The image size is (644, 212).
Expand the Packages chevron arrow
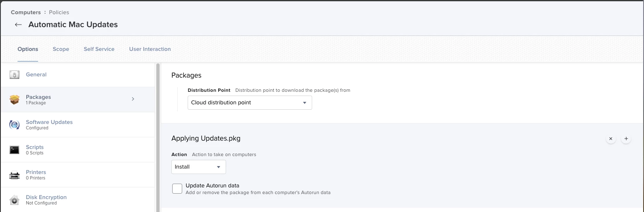pos(133,99)
